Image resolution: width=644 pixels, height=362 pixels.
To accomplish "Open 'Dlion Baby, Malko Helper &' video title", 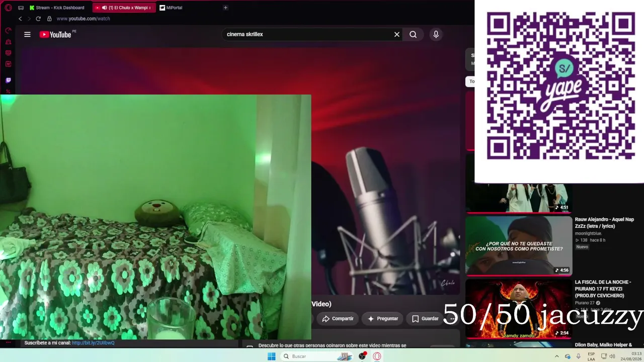I will pyautogui.click(x=603, y=345).
